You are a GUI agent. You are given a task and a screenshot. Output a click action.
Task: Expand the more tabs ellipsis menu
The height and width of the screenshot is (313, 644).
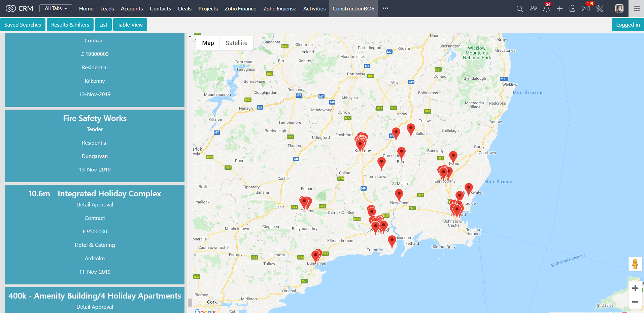(385, 8)
